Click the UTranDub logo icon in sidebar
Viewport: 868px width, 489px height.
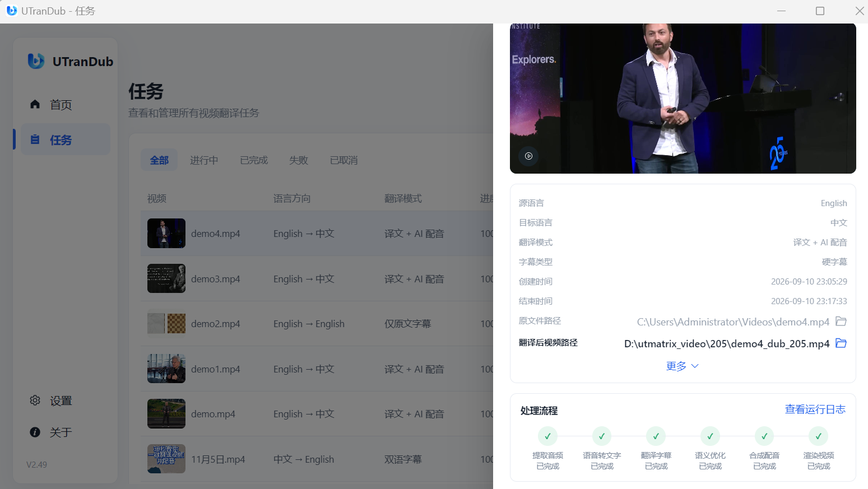36,61
